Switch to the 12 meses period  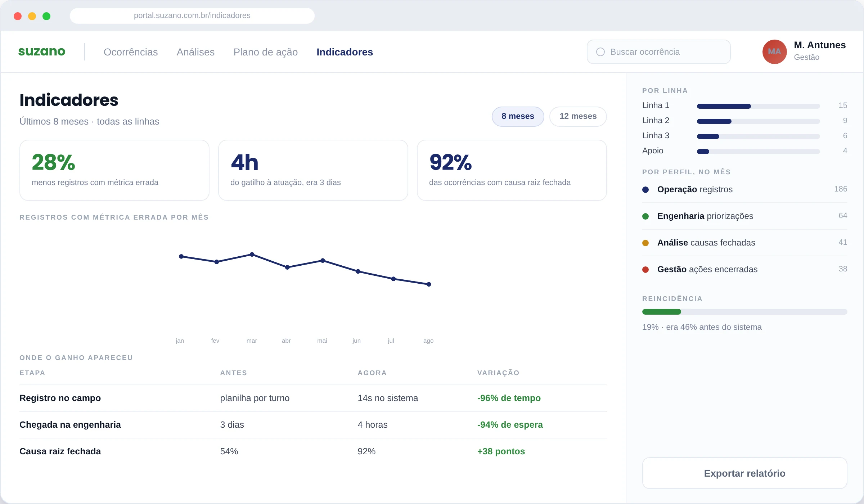pyautogui.click(x=578, y=116)
